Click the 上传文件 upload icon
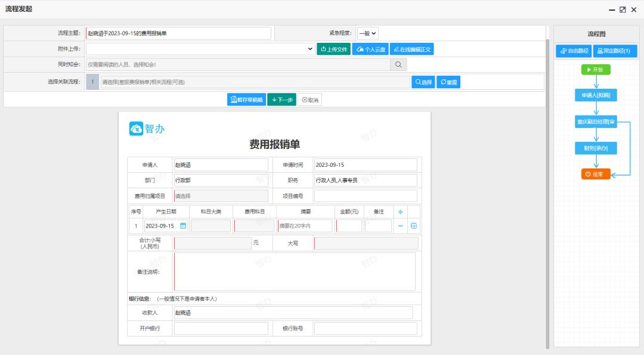The image size is (644, 355). pos(324,49)
